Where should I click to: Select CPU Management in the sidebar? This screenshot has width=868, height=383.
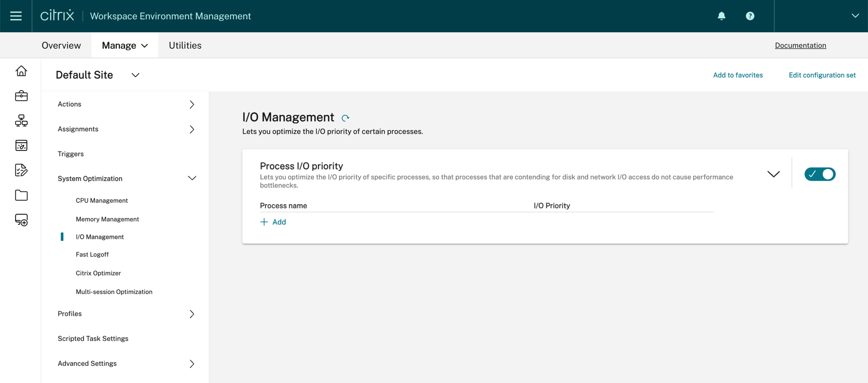coord(102,201)
